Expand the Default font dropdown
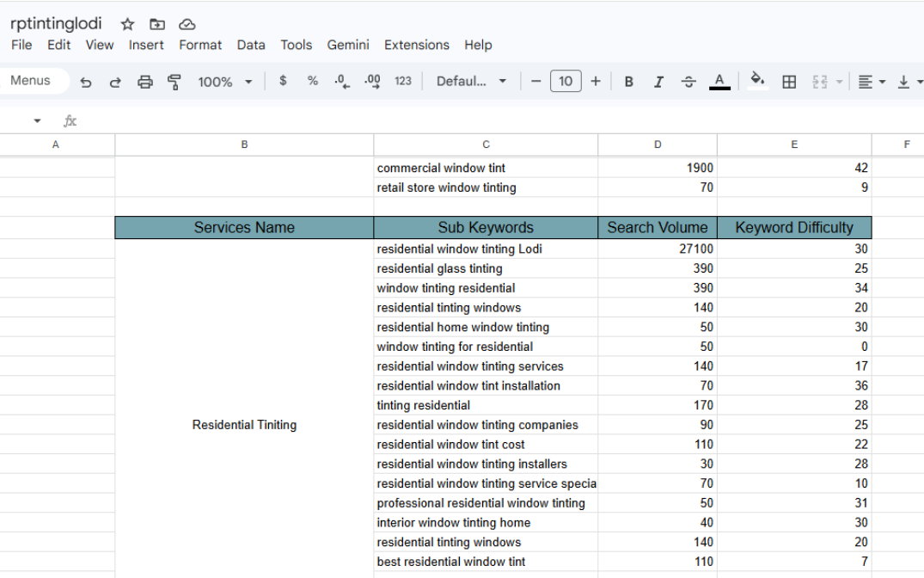 coord(471,82)
